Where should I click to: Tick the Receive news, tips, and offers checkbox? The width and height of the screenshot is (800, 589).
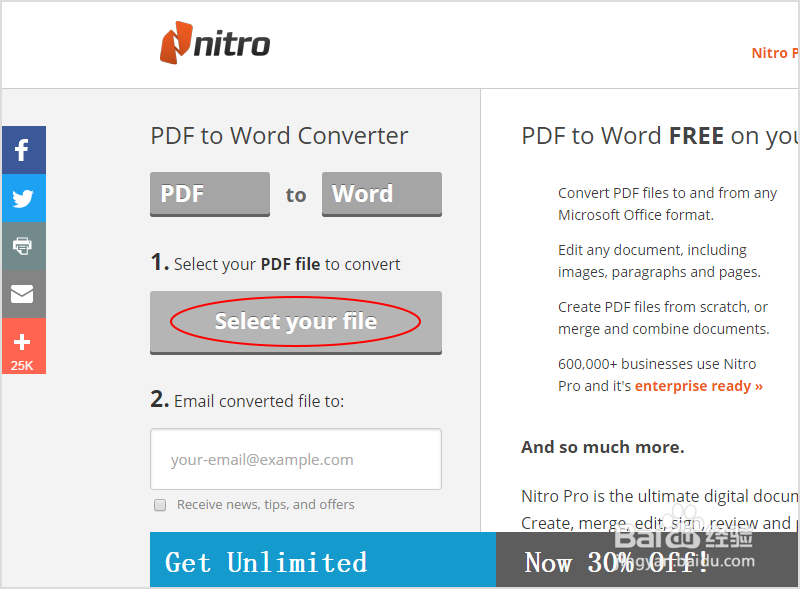(x=160, y=505)
